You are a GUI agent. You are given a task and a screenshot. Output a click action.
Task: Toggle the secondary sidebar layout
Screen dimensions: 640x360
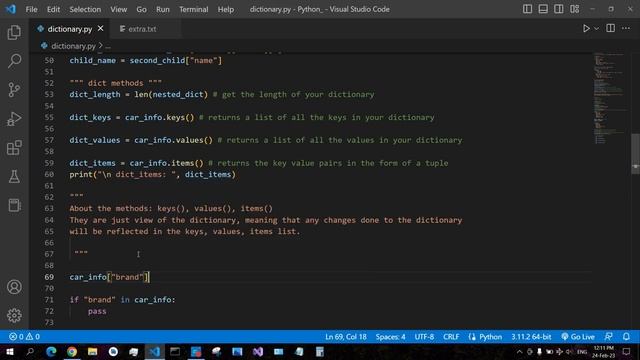(559, 9)
